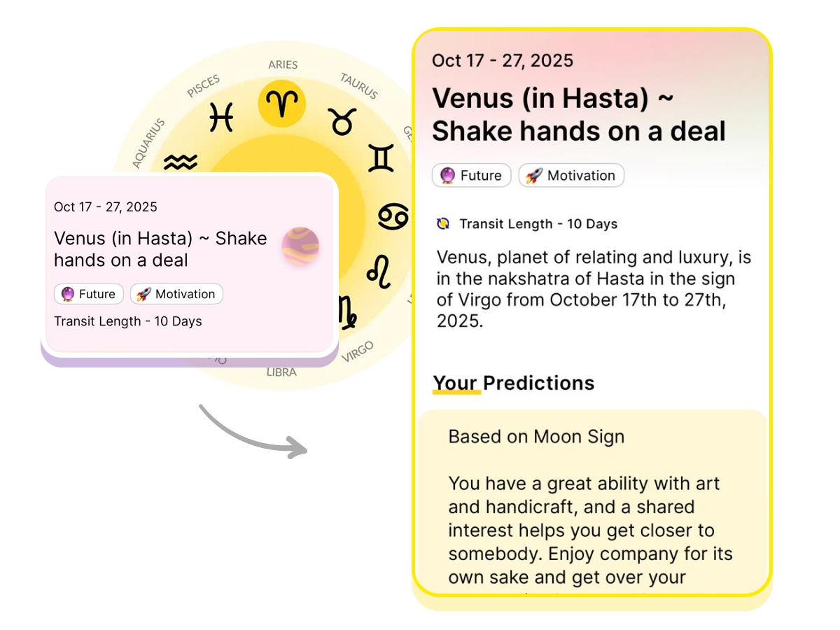This screenshot has width=840, height=630.
Task: Click the ARIES label above the wheel
Action: point(283,64)
